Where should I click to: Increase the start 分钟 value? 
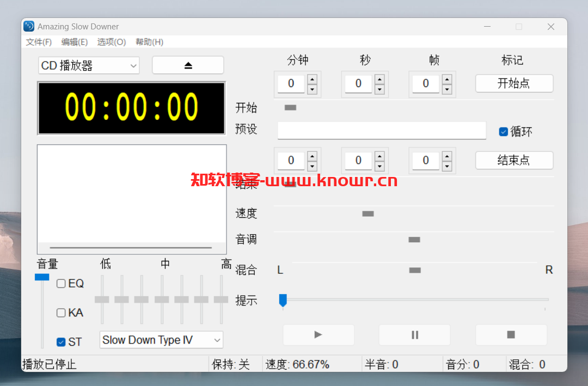[312, 79]
